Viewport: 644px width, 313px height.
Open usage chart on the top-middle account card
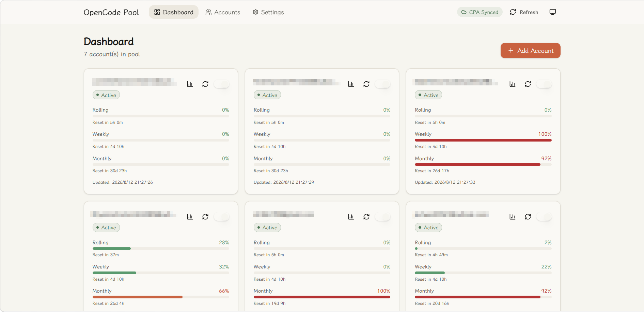click(x=351, y=84)
